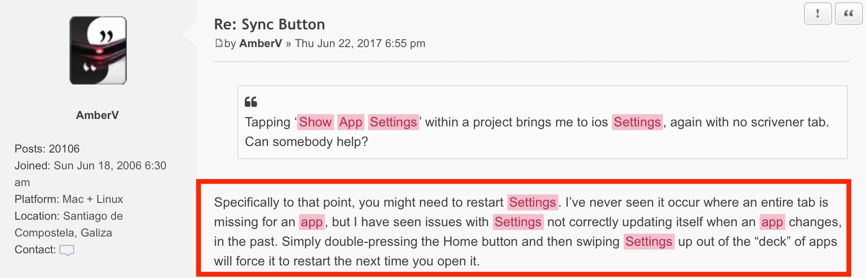Screen dimensions: 868x278
Task: Click the 'Mac + Linux' platform text
Action: 92,199
